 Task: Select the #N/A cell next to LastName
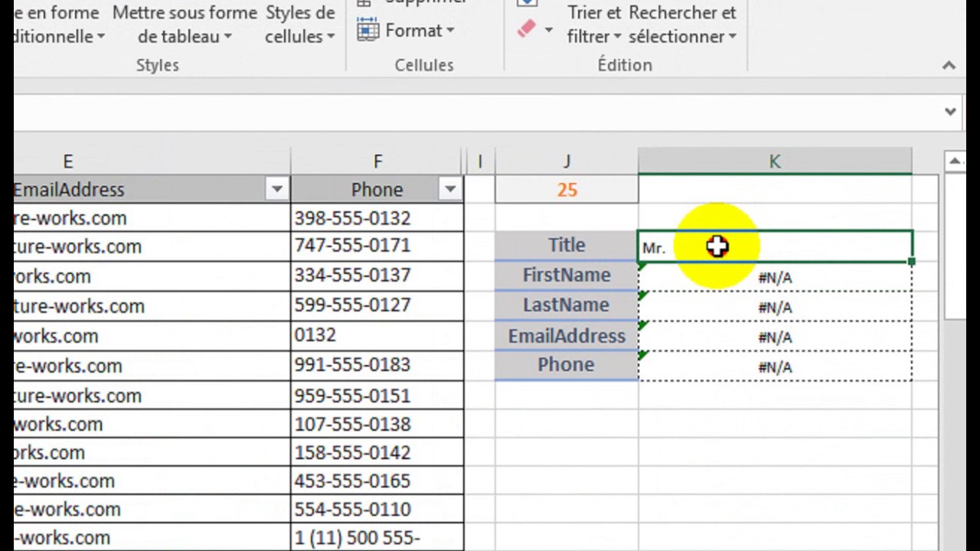coord(775,307)
